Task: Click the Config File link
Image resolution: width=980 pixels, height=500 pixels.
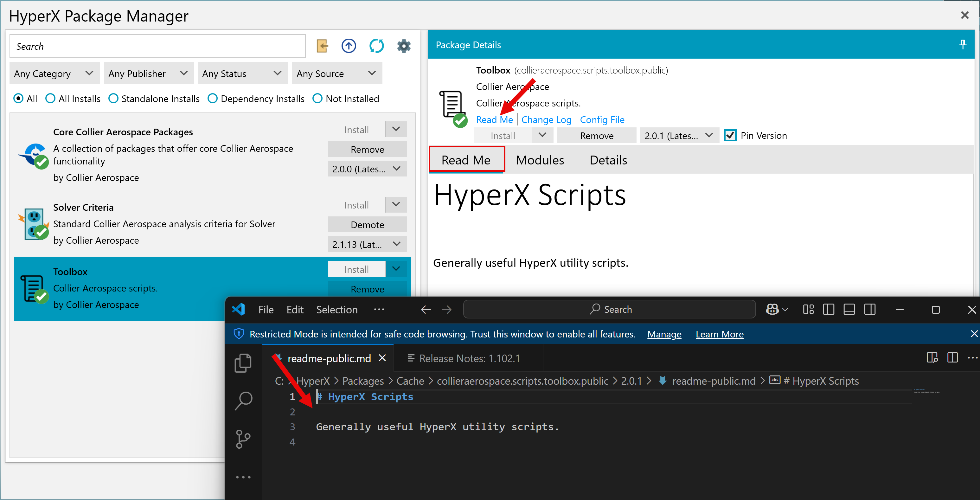Action: click(602, 119)
